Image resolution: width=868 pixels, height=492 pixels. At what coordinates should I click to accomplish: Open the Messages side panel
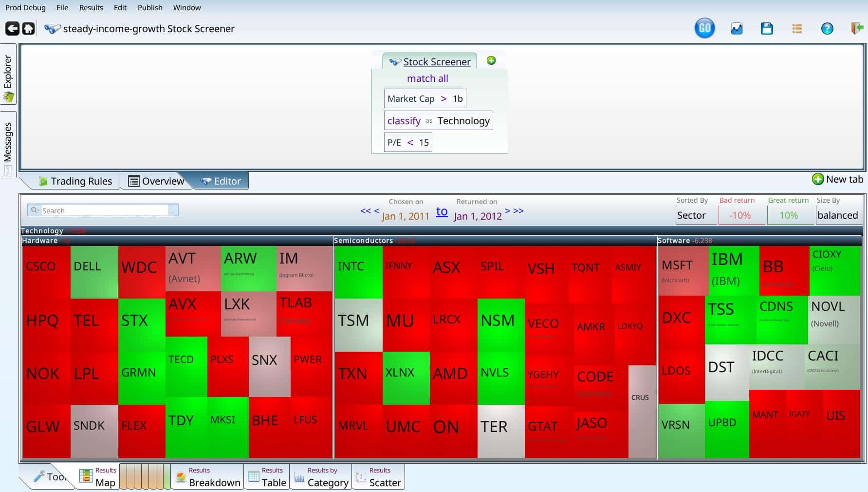tap(8, 145)
